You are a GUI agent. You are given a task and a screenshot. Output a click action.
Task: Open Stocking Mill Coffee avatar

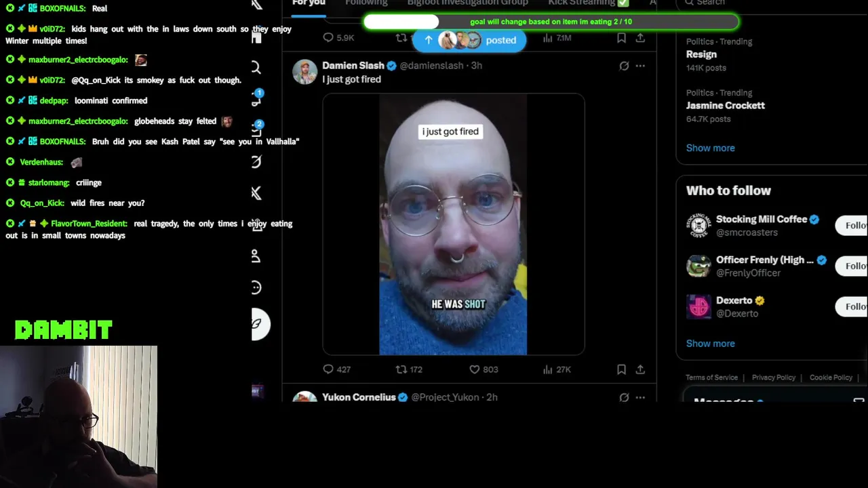[698, 226]
